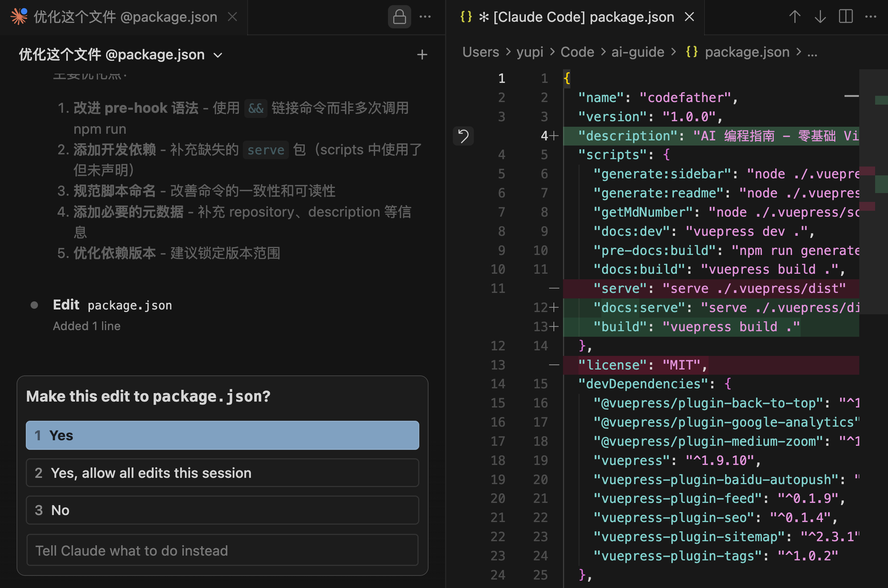Select option 1 Yes

click(223, 435)
